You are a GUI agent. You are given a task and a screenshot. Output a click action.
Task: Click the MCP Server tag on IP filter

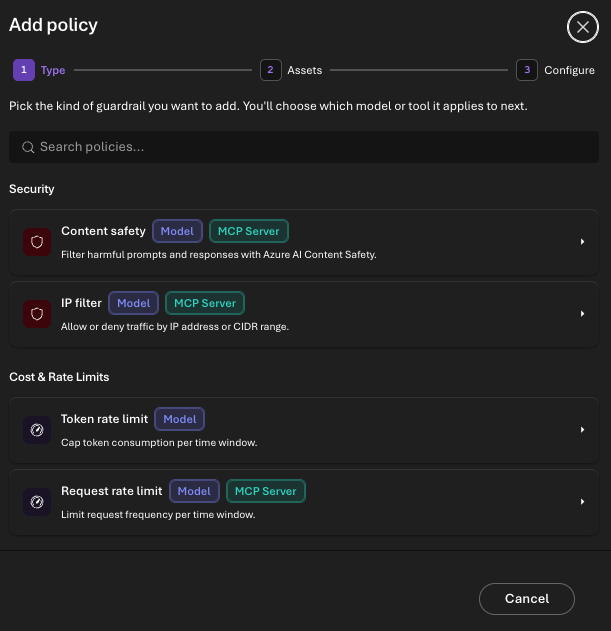click(205, 303)
